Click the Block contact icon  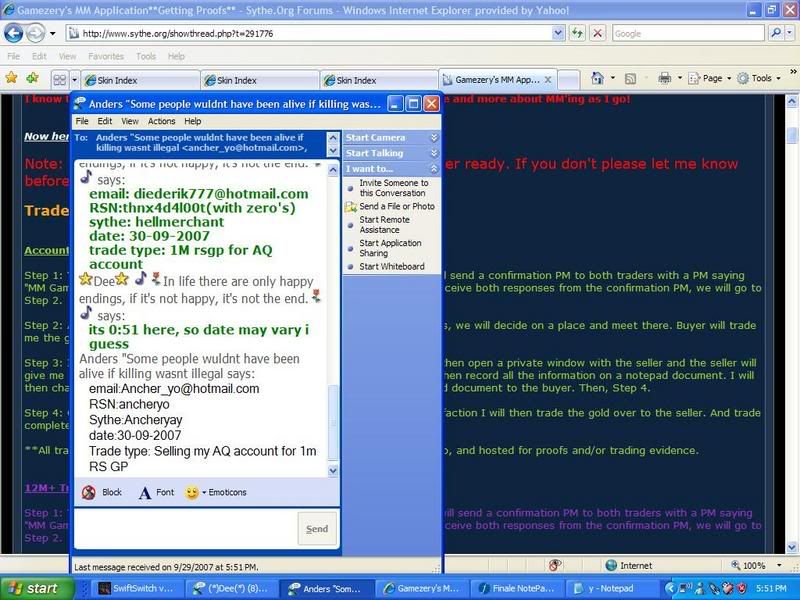(89, 492)
